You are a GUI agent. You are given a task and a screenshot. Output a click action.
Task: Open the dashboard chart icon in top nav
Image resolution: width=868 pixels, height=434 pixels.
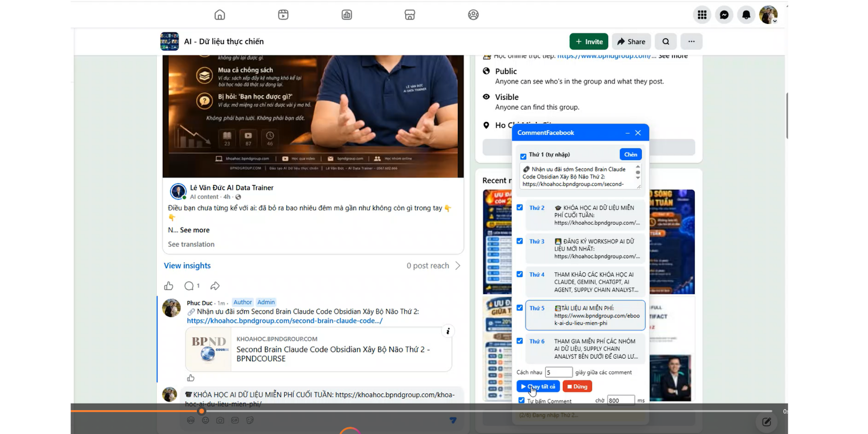(347, 15)
